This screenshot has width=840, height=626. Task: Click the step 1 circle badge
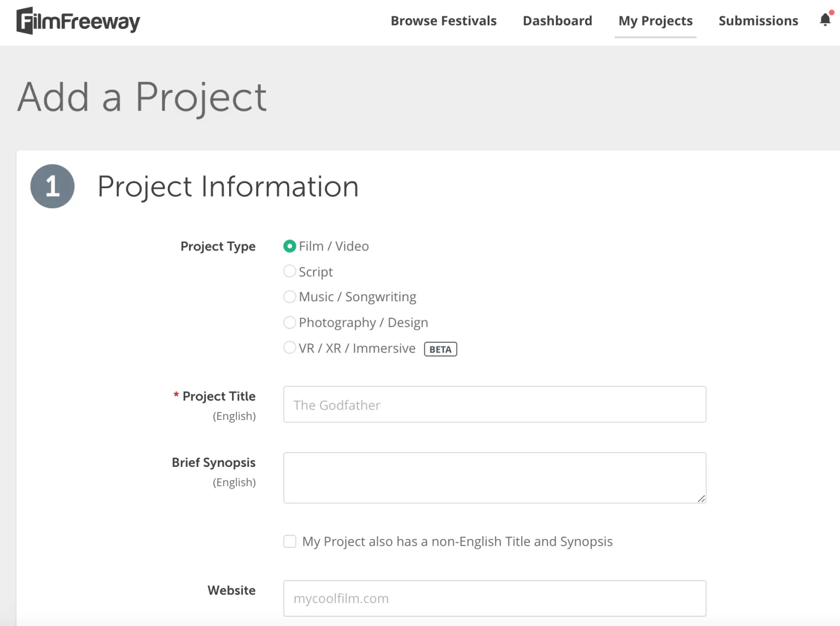click(52, 186)
